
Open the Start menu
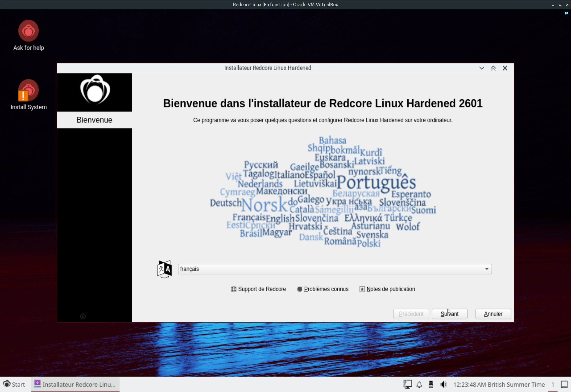coord(14,384)
